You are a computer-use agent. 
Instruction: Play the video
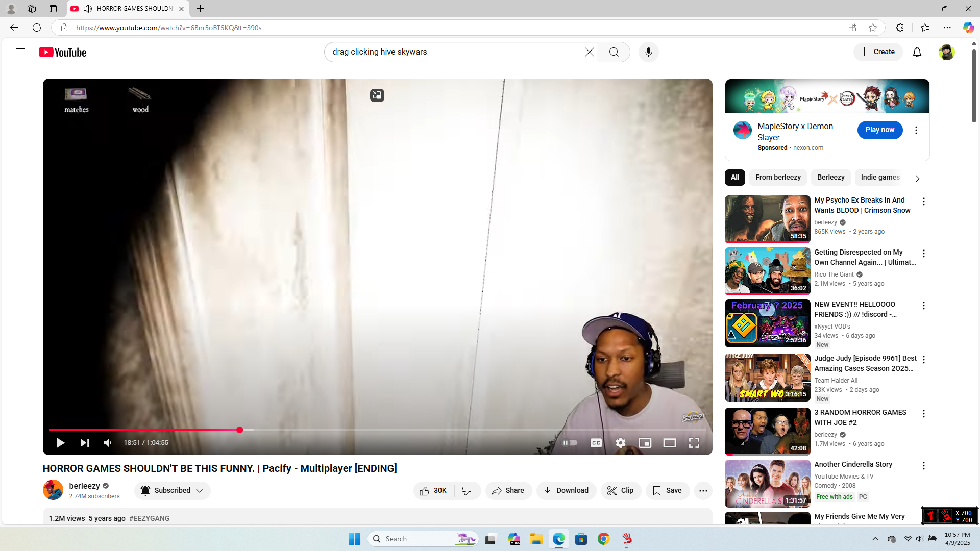60,443
